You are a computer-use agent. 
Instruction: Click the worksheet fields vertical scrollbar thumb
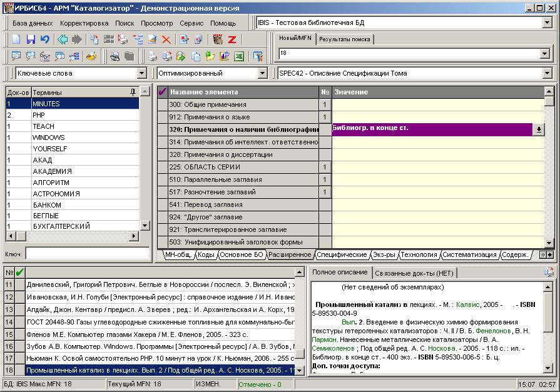coord(549,101)
